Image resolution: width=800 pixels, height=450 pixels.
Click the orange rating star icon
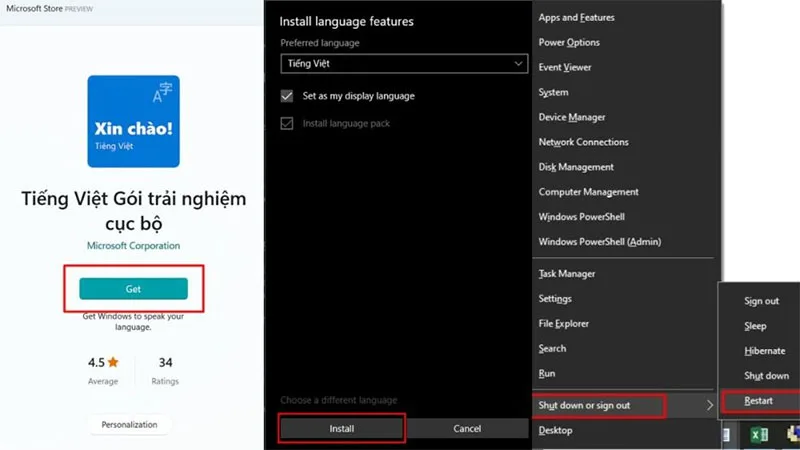coord(113,362)
